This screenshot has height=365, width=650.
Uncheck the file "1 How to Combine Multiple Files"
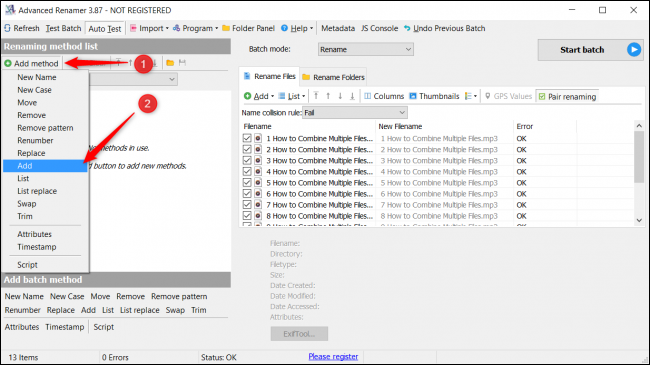pyautogui.click(x=247, y=138)
